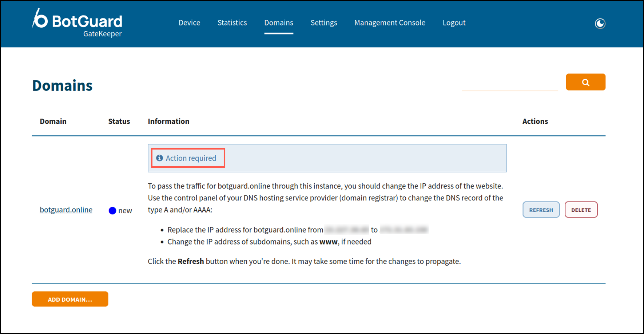Click the 'new' status label

(x=125, y=211)
